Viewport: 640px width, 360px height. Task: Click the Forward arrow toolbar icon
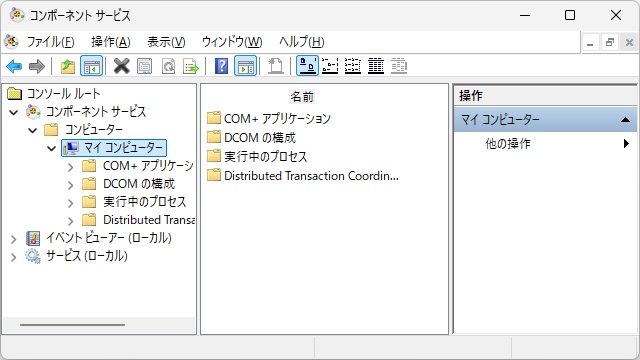point(37,66)
